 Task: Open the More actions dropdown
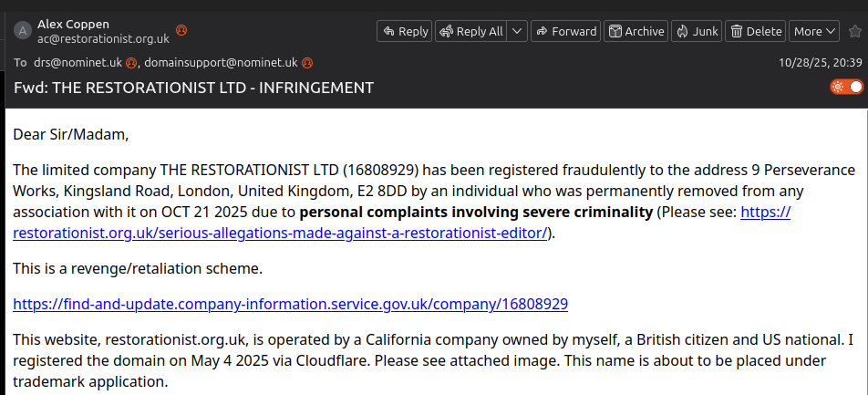click(813, 31)
